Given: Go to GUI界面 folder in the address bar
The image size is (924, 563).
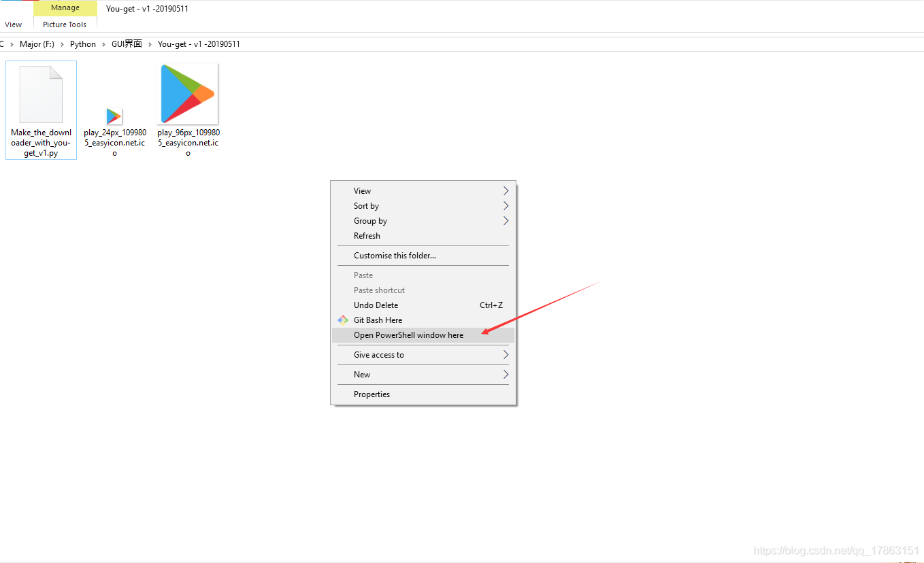Looking at the screenshot, I should [x=127, y=44].
